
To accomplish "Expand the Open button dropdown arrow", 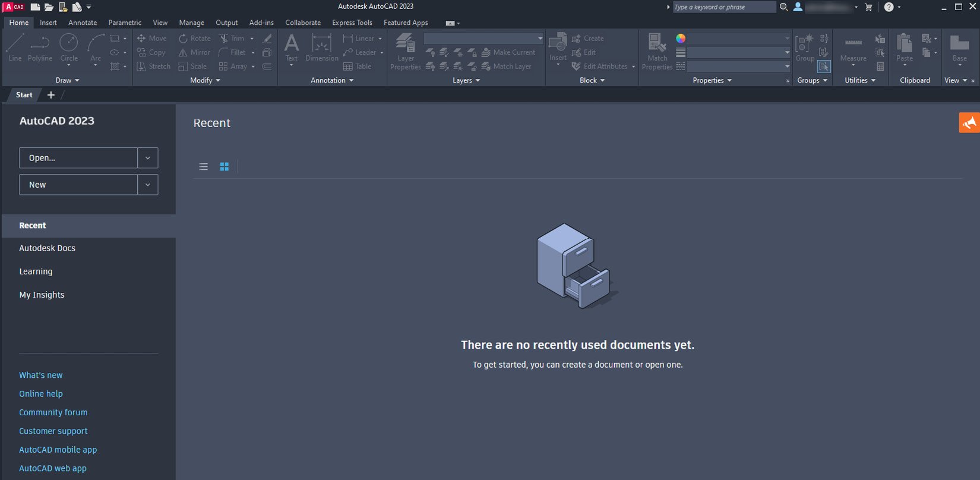I will (148, 158).
